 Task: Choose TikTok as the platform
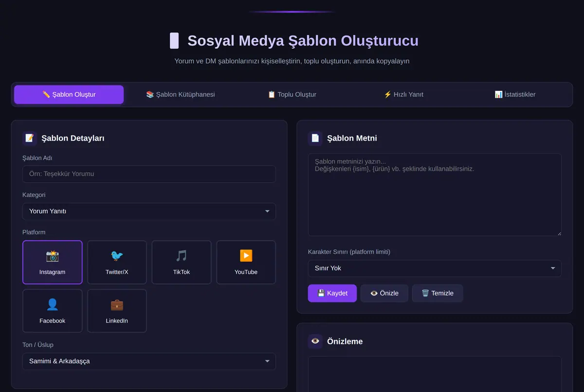pos(182,262)
